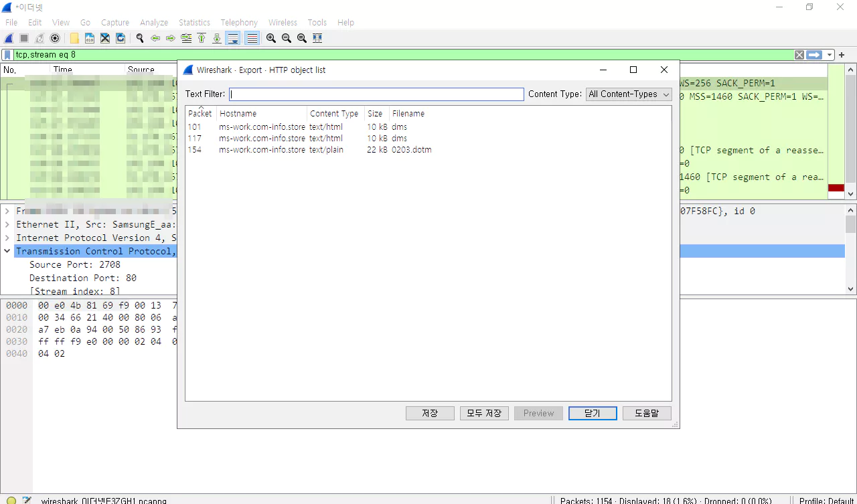This screenshot has width=857, height=504.
Task: Jump to the last packet icon
Action: (x=217, y=38)
